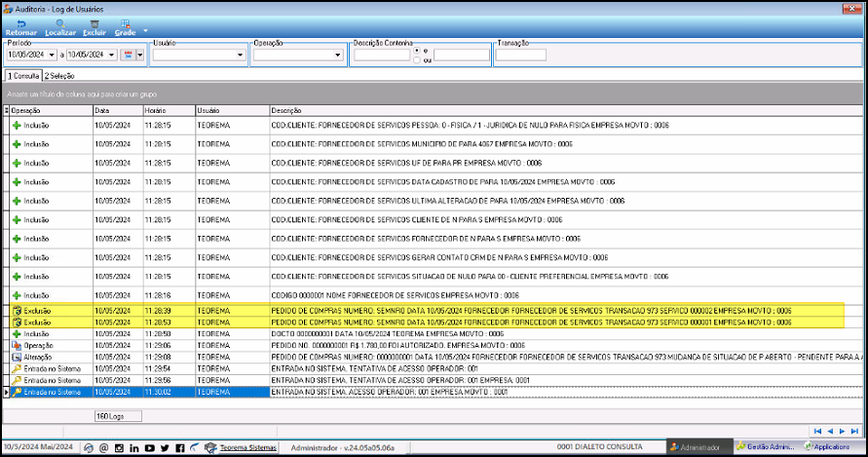Open the end date dropdown in Período
This screenshot has width=868, height=457.
pos(111,55)
